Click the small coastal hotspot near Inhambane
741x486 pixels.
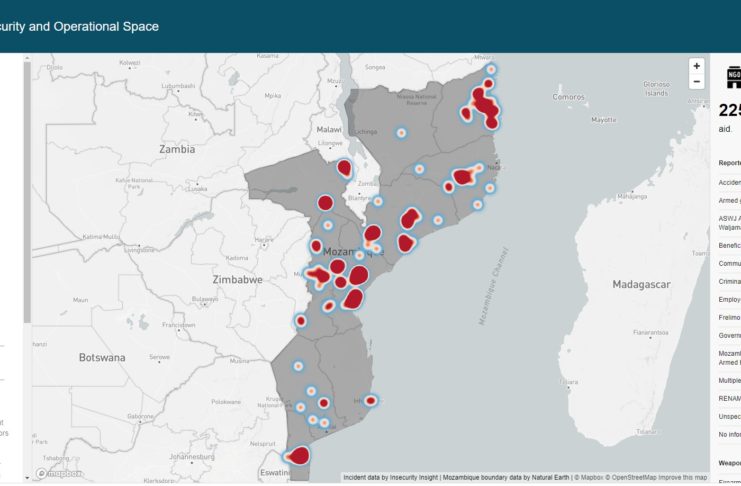(x=371, y=400)
